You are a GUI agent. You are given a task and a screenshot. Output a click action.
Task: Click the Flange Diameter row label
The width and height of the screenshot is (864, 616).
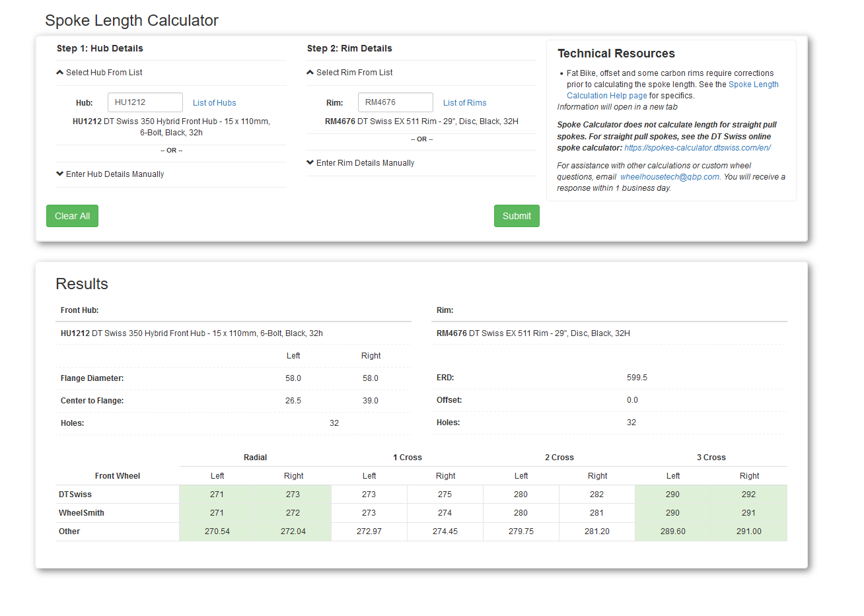[92, 378]
